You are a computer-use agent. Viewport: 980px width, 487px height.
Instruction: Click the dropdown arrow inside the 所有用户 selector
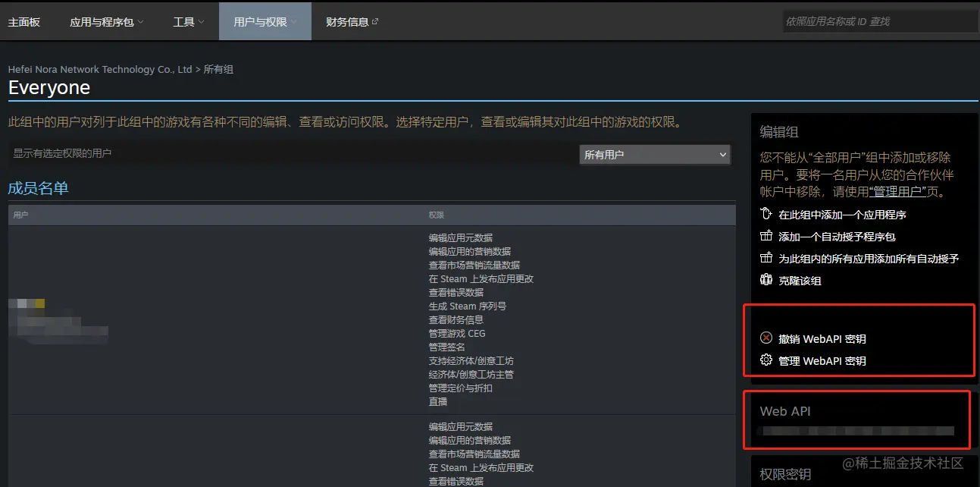pos(720,154)
